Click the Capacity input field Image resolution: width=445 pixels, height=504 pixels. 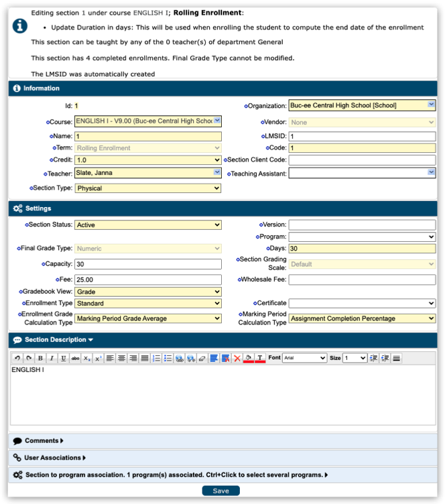[x=147, y=264]
